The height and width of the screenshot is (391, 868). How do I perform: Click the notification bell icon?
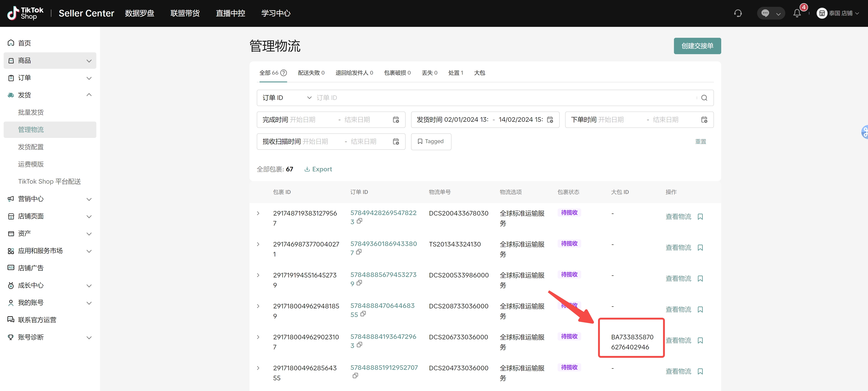point(797,13)
